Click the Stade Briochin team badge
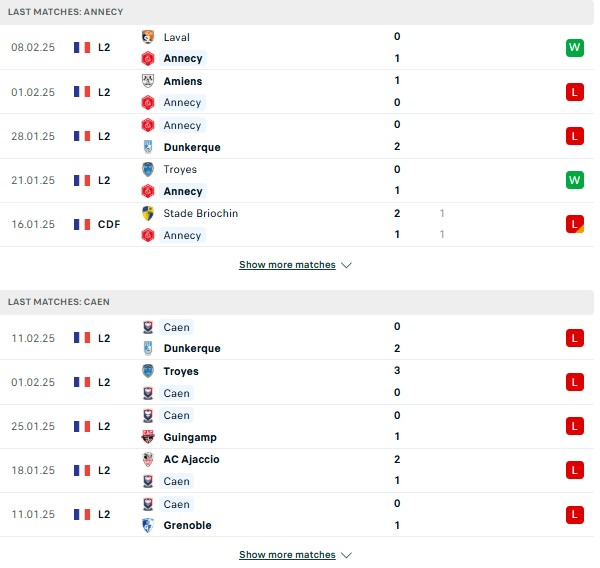600x568 pixels. [x=148, y=213]
